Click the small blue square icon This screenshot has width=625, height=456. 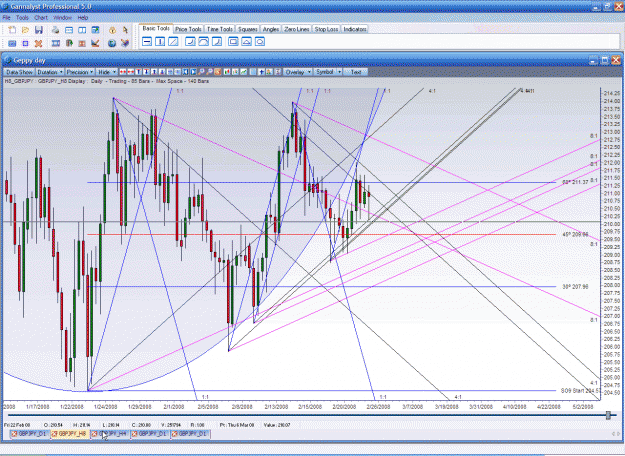tap(25, 43)
